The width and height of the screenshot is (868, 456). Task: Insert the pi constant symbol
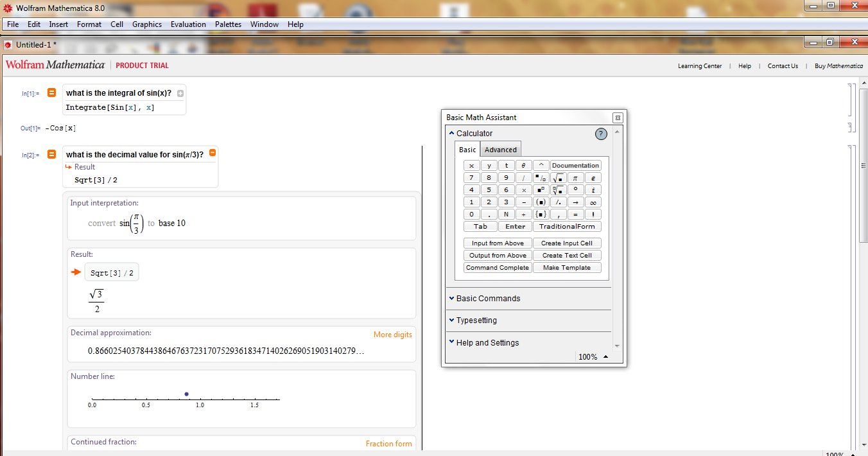[575, 178]
